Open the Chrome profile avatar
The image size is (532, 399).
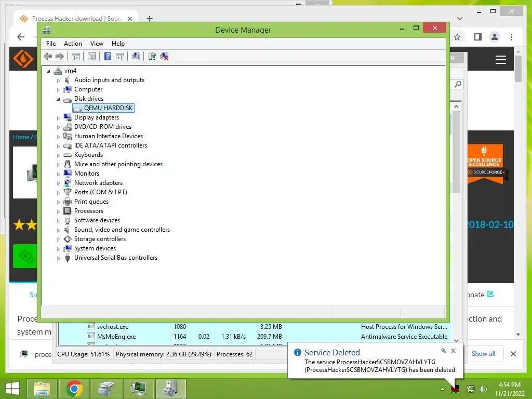495,37
